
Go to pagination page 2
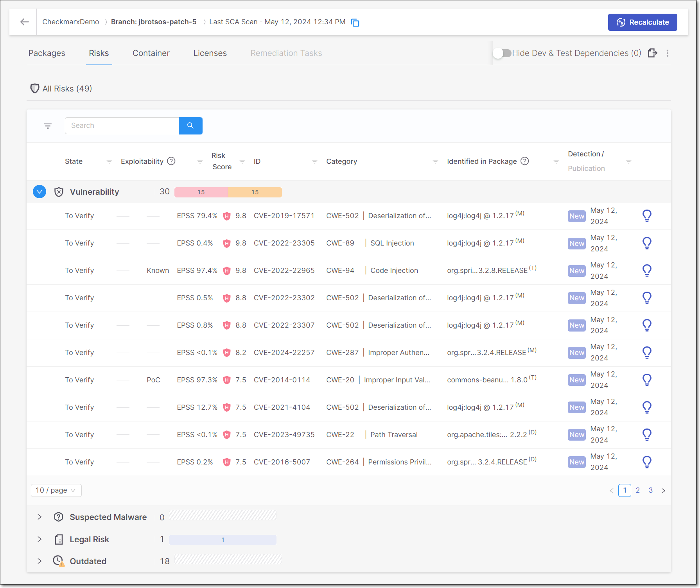tap(638, 490)
